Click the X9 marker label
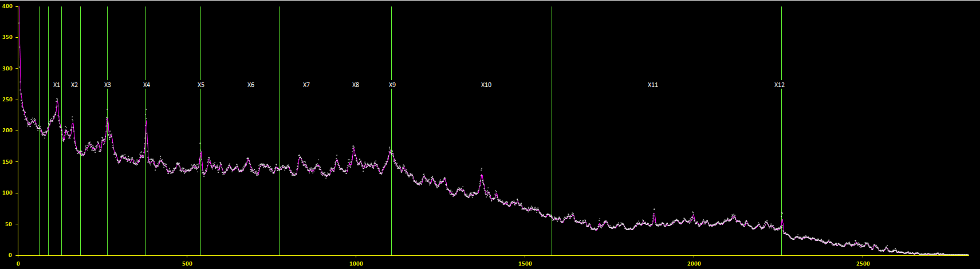The width and height of the screenshot is (980, 269). 392,85
